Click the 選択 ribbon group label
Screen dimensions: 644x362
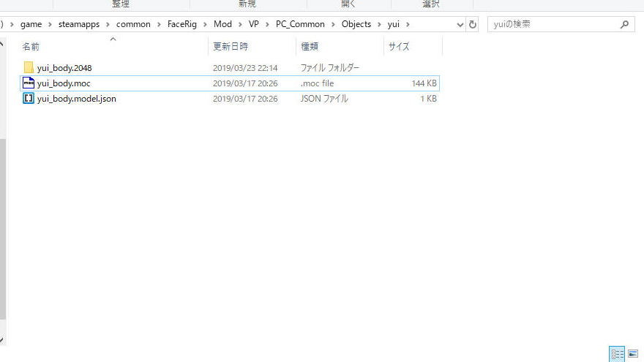point(431,4)
